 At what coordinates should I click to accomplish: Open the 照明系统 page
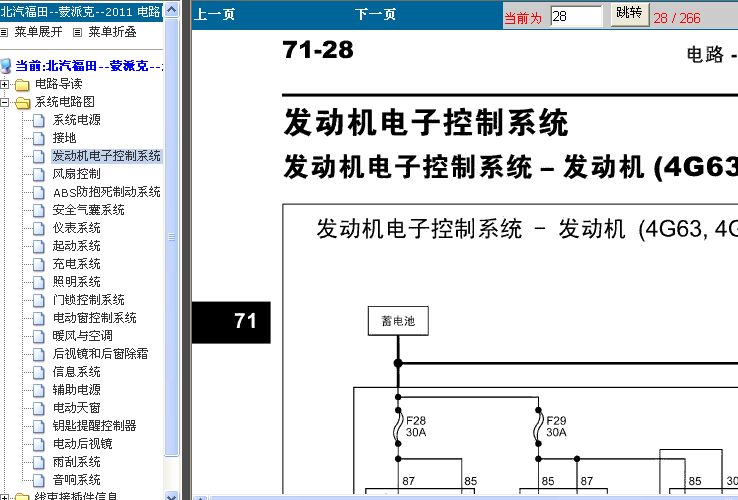tap(76, 282)
